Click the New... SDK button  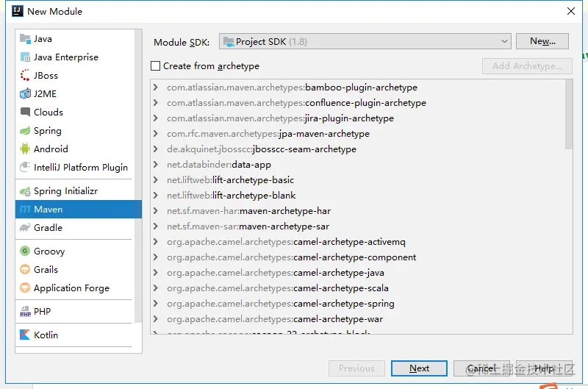coord(542,41)
